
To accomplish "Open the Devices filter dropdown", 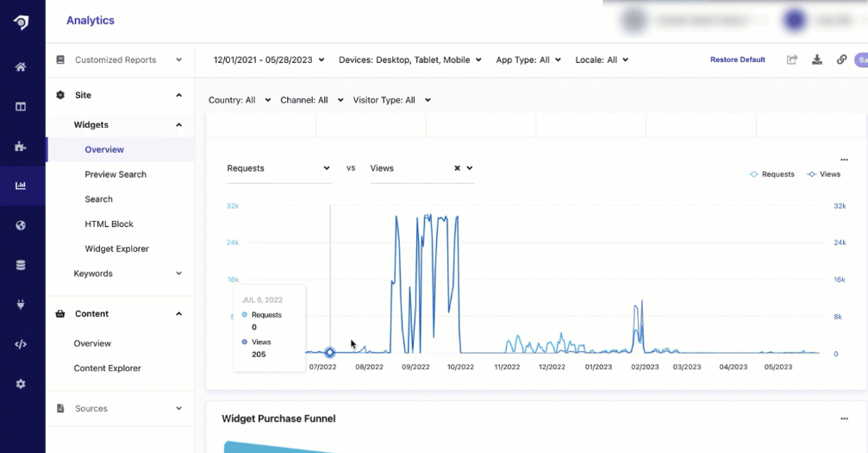I will click(410, 60).
